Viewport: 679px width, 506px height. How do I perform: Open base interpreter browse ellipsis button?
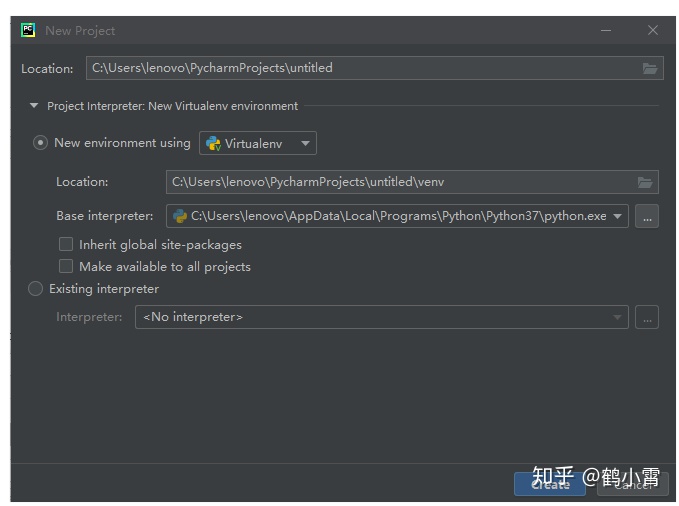[647, 216]
